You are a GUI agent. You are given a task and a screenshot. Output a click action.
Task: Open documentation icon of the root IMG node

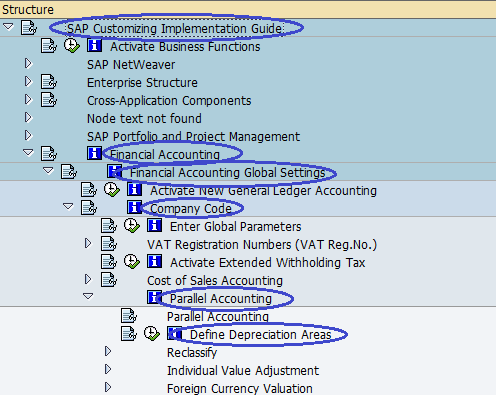point(29,27)
